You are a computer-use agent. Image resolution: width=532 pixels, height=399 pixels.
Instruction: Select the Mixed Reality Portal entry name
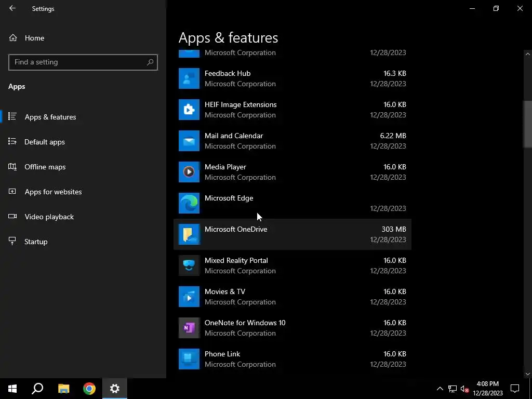(236, 261)
